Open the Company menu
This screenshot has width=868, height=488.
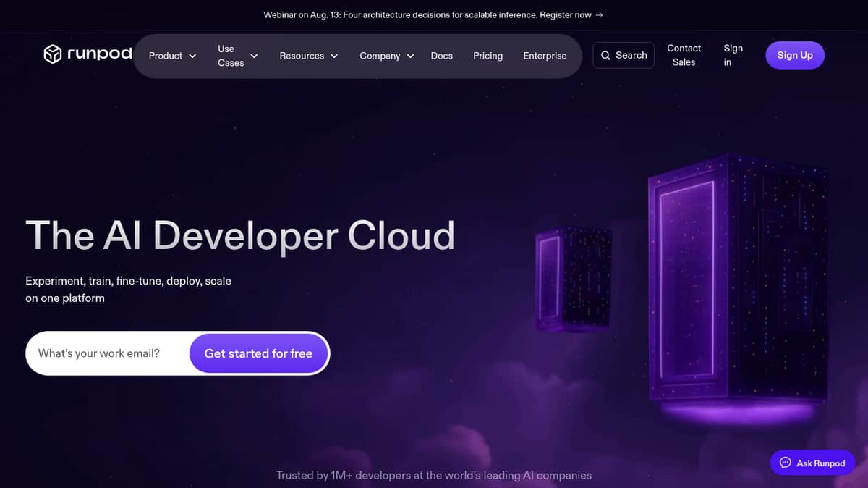pyautogui.click(x=387, y=56)
